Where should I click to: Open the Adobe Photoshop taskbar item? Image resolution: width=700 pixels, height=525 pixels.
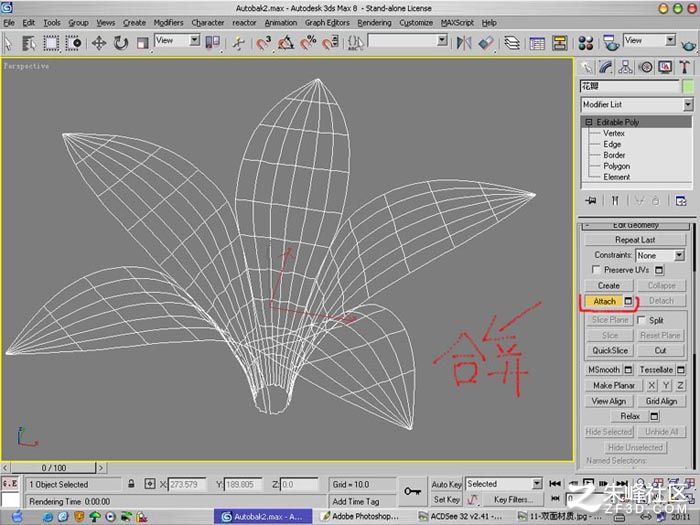pos(362,517)
